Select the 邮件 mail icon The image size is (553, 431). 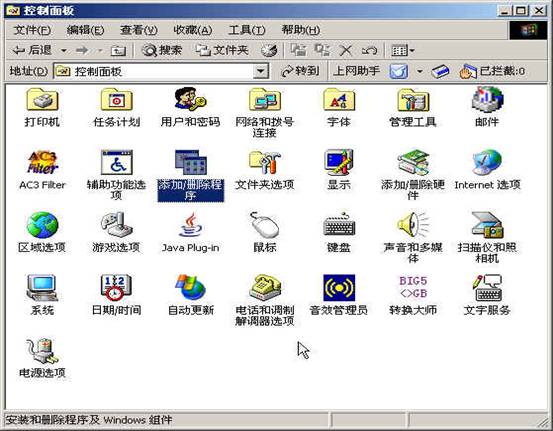click(487, 100)
